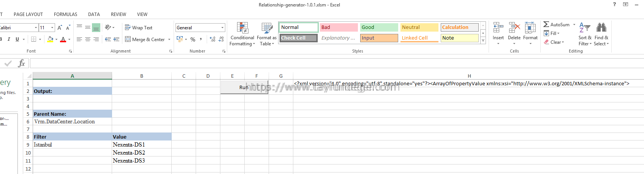This screenshot has width=644, height=174.
Task: Open the font name dropdown arrow
Action: point(36,28)
